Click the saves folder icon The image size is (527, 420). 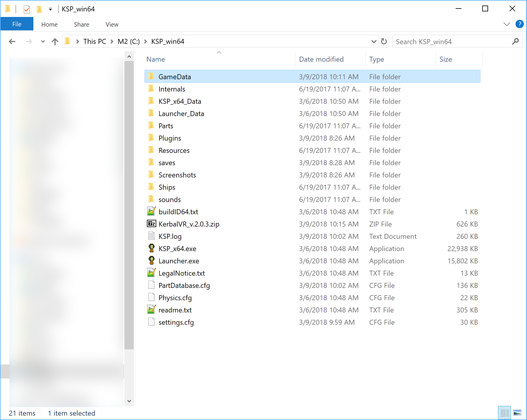click(151, 162)
